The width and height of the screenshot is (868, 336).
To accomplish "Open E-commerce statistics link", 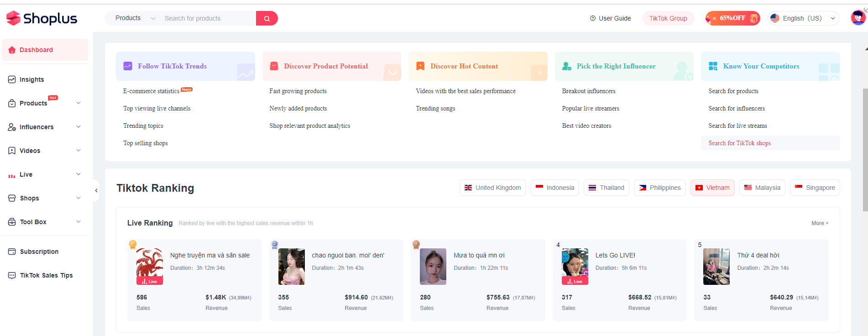I will tap(151, 91).
